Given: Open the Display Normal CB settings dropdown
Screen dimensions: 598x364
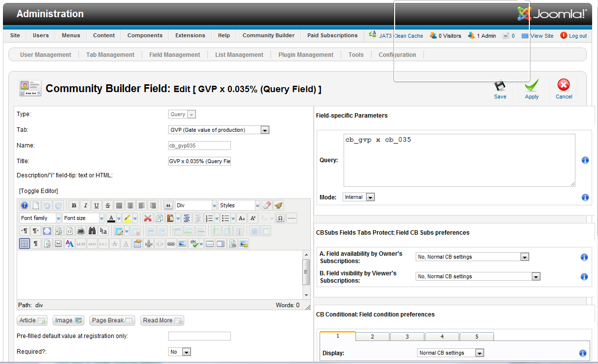Looking at the screenshot, I should tap(451, 353).
